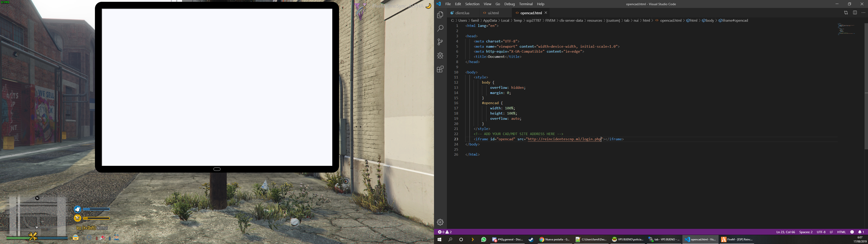Open the Debug view icon

point(440,56)
